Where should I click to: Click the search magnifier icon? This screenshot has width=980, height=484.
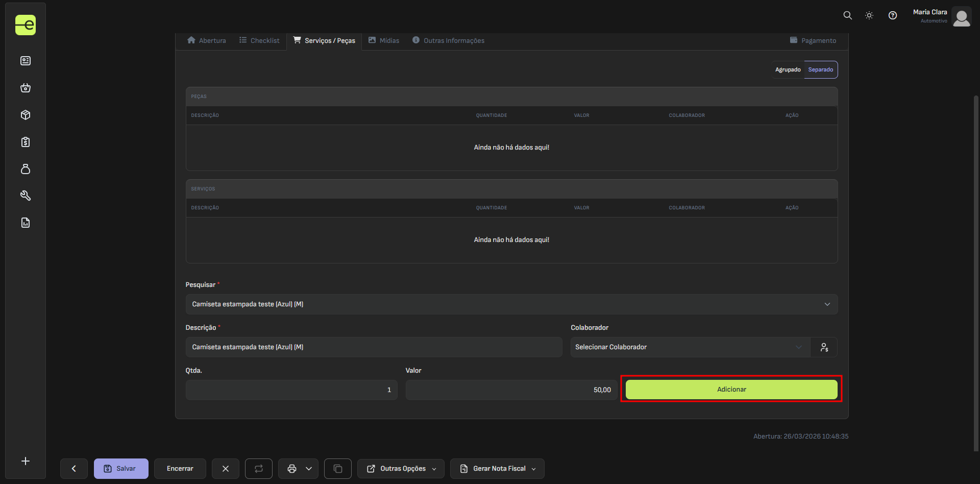[x=847, y=15]
